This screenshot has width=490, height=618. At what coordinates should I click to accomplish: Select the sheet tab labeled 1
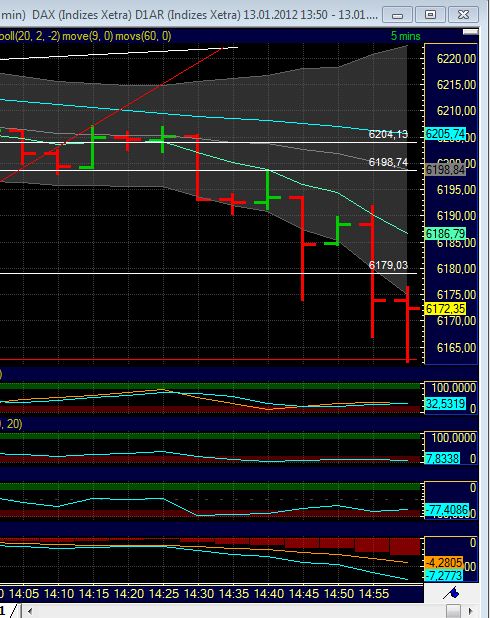click(2, 611)
